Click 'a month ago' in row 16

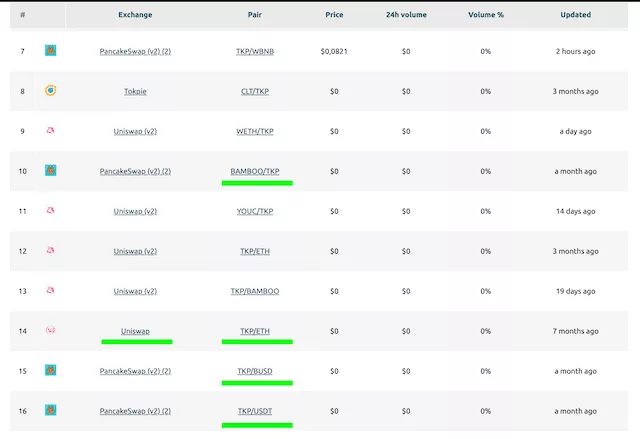[576, 411]
